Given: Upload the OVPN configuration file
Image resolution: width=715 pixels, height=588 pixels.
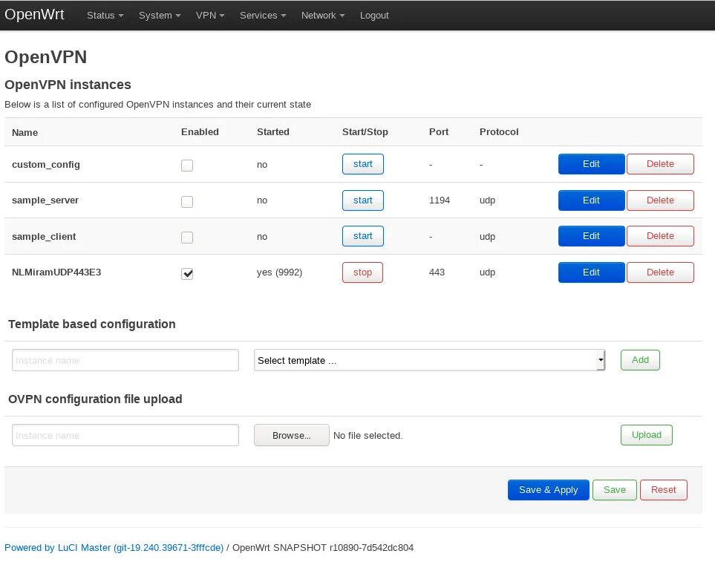Looking at the screenshot, I should (645, 435).
